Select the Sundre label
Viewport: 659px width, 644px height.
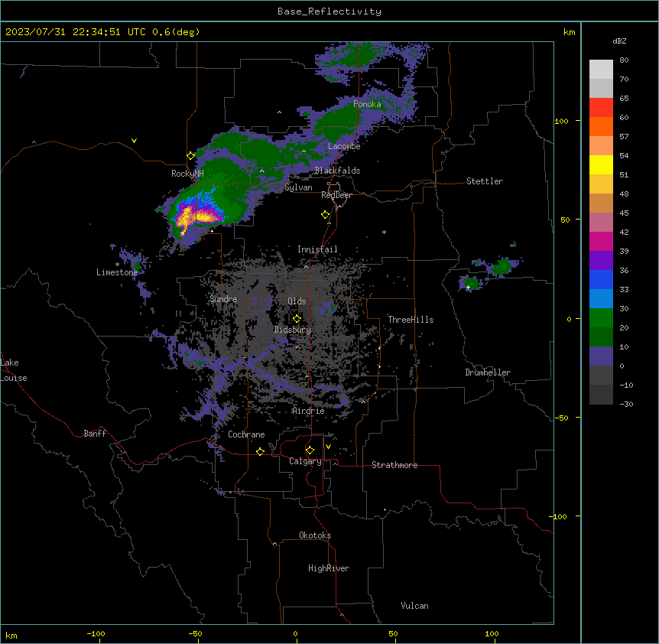[x=223, y=299]
